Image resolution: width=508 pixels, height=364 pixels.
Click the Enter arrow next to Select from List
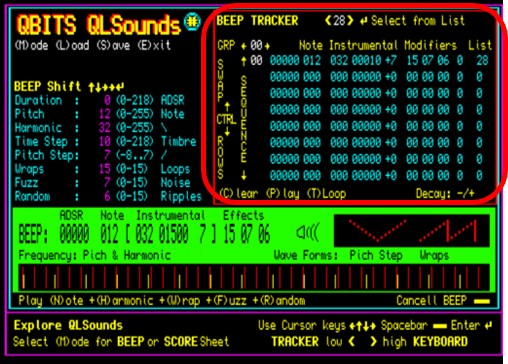tap(363, 22)
